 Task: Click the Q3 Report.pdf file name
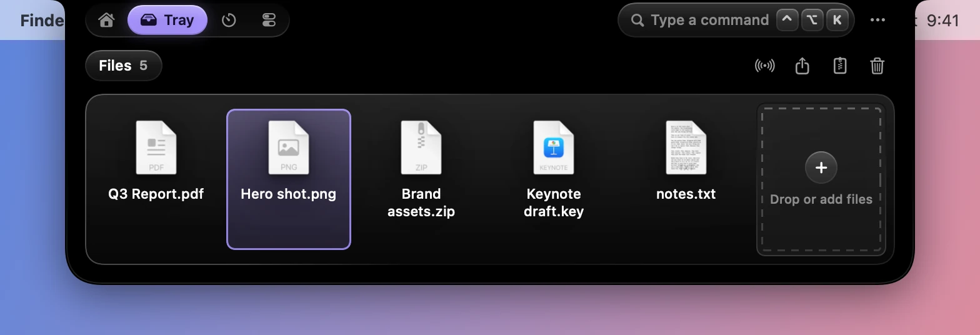[x=156, y=194]
